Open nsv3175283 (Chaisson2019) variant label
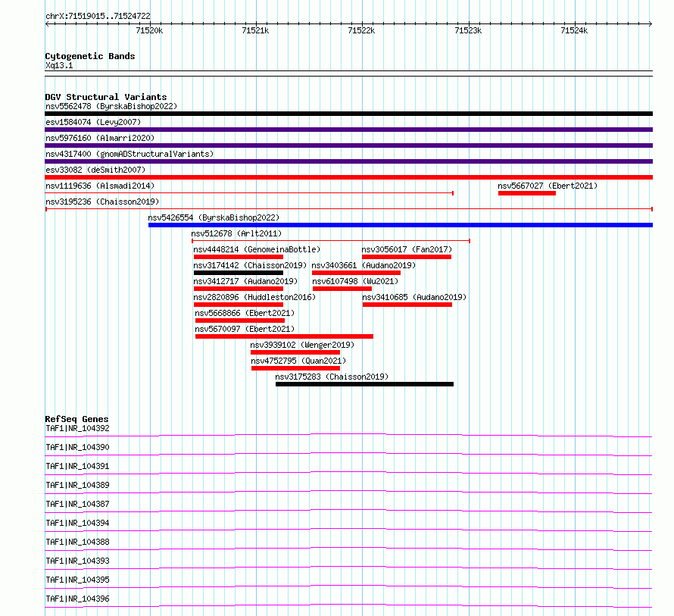Viewport: 674px width, 616px height. click(x=332, y=377)
